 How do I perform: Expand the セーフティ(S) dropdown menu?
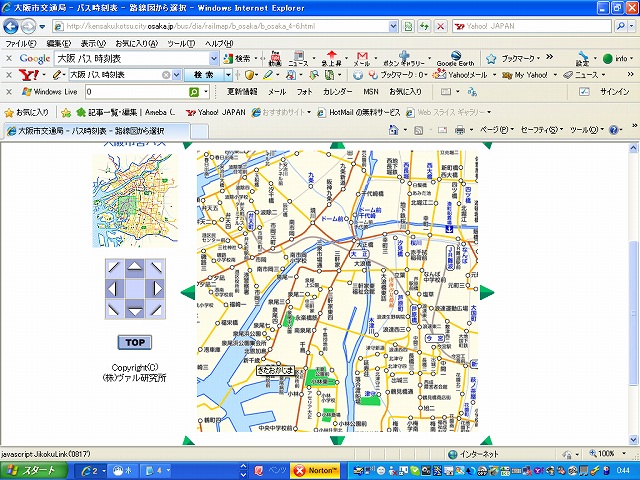pos(543,130)
